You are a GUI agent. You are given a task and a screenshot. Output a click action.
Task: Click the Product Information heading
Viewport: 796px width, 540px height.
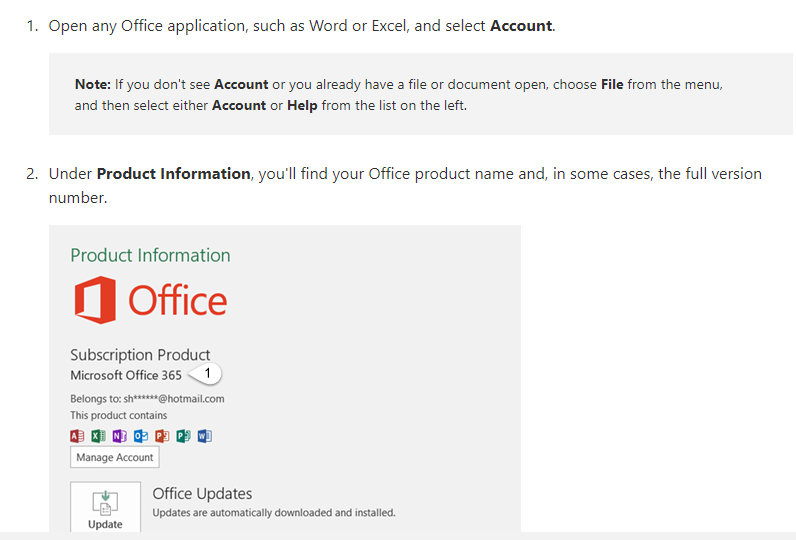click(150, 255)
